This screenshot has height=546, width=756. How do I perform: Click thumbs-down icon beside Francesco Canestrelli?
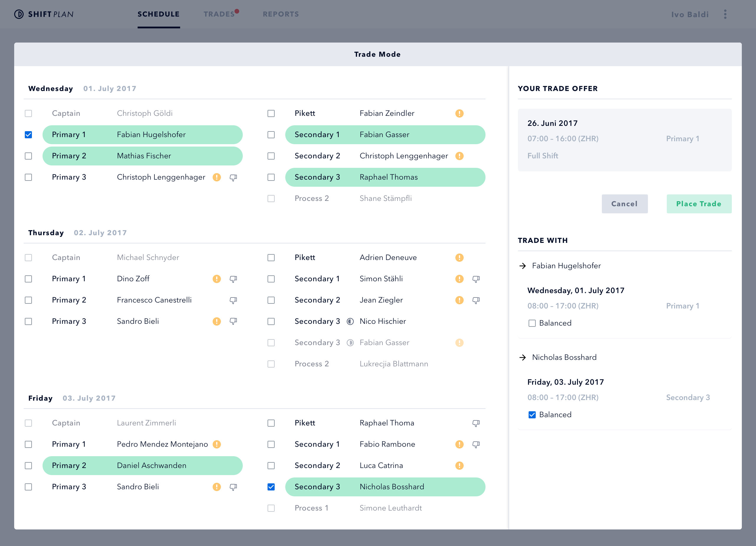[x=233, y=300]
